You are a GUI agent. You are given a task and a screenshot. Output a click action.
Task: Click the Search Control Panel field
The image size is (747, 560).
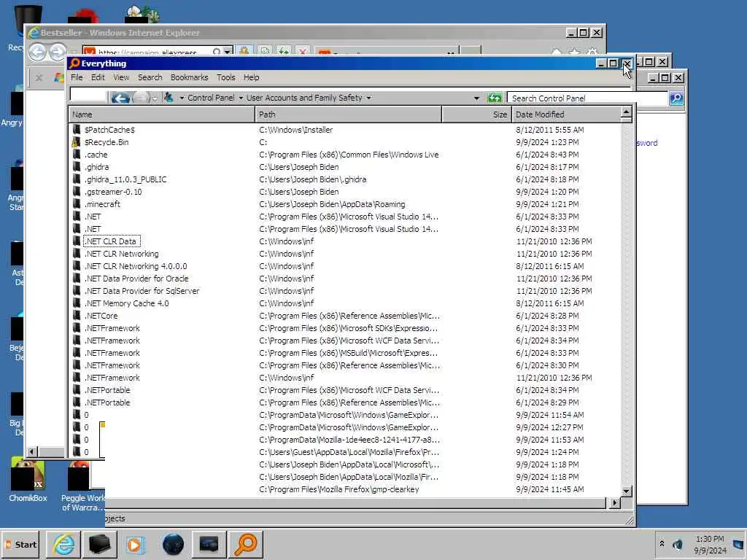[587, 98]
